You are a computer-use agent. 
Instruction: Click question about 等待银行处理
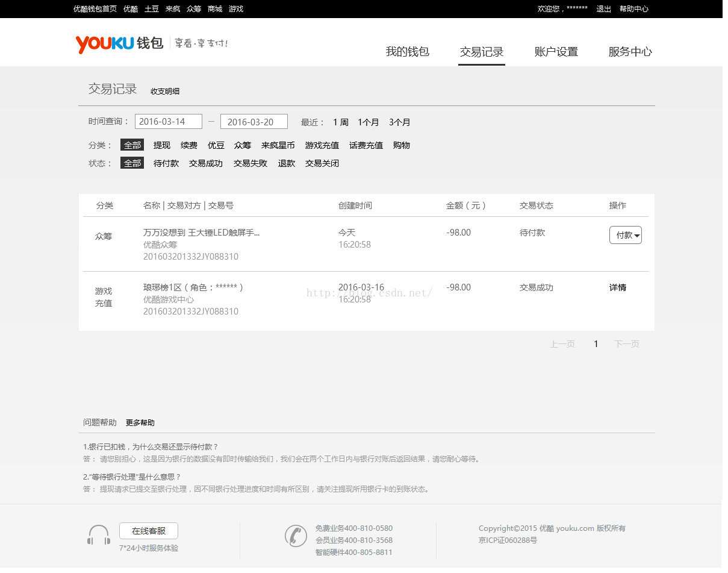132,477
